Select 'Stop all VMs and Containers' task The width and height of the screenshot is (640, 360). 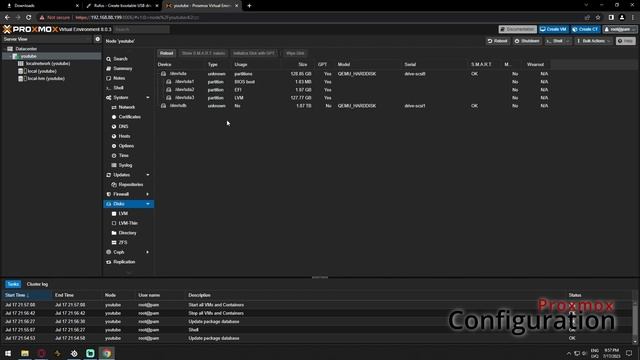tap(318, 313)
